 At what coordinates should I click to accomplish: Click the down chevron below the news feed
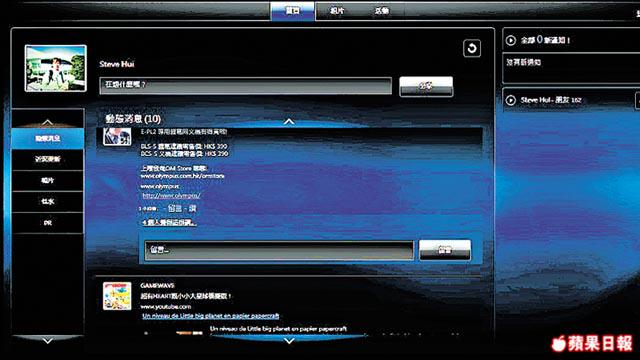pyautogui.click(x=289, y=341)
